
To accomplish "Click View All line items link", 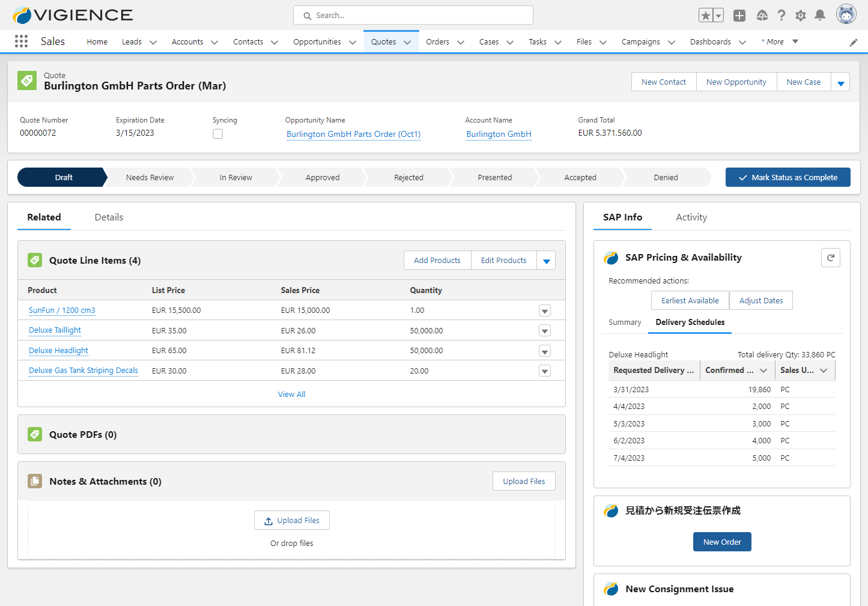I will [291, 395].
